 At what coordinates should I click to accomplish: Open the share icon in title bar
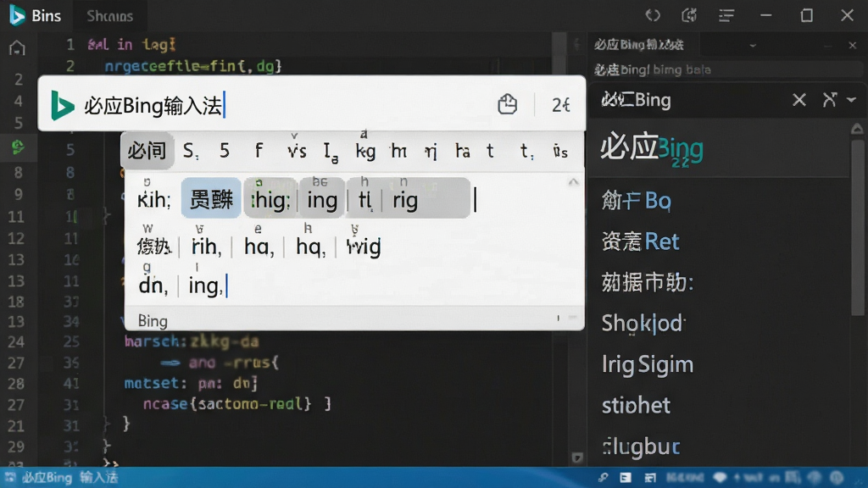(689, 15)
